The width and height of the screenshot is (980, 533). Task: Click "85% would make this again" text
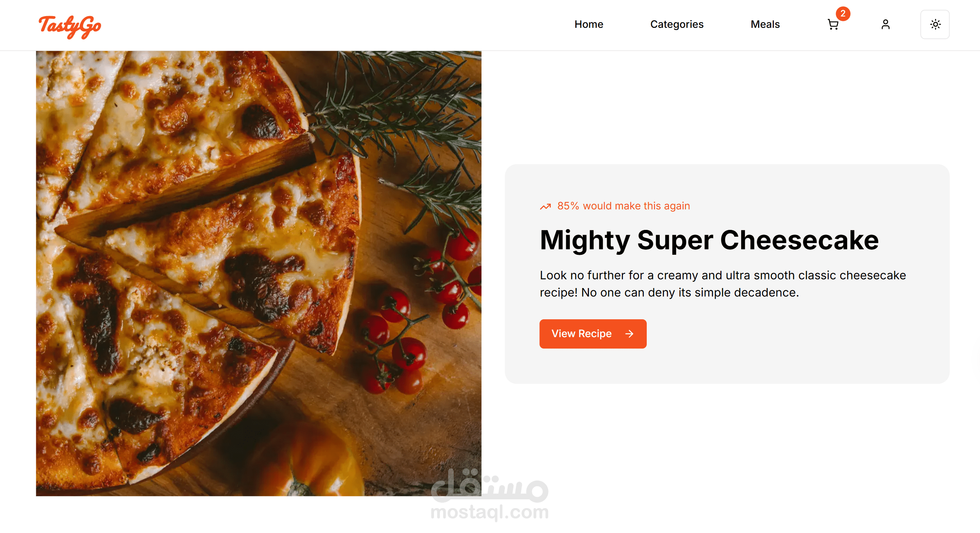(623, 206)
